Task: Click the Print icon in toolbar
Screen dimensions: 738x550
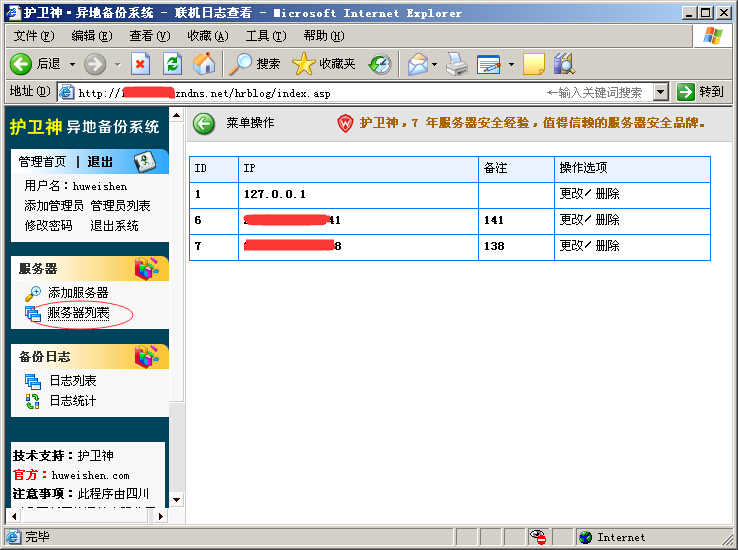Action: click(457, 64)
